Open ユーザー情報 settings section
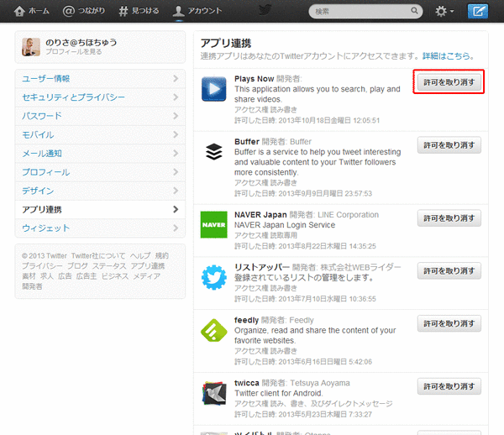Image resolution: width=504 pixels, height=435 pixels. point(100,79)
